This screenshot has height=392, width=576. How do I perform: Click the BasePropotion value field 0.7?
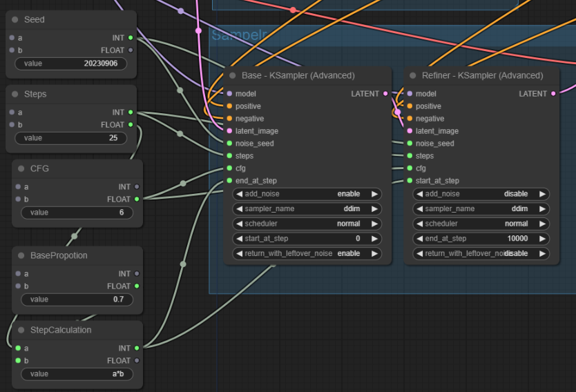tap(77, 300)
